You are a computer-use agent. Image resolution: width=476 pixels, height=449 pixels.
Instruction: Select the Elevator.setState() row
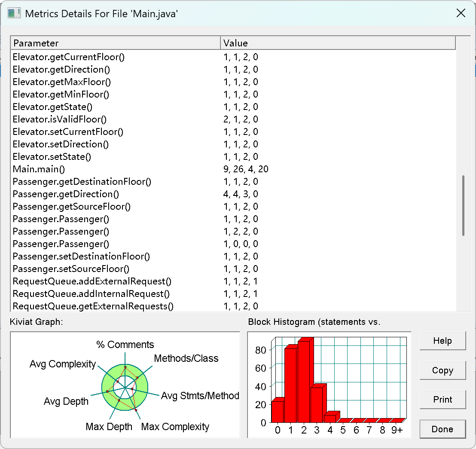pos(233,157)
